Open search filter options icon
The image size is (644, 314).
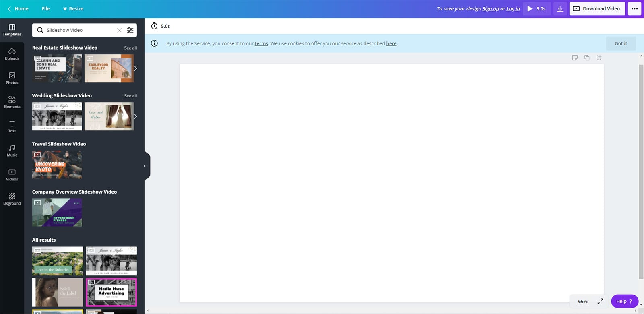(x=130, y=30)
